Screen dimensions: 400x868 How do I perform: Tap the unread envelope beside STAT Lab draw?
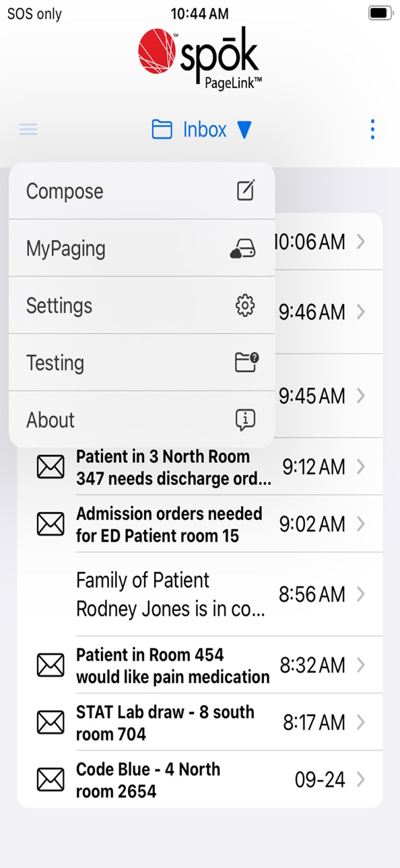(x=51, y=723)
